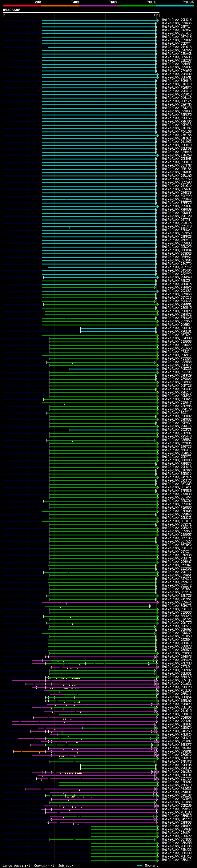Open hit UniRef100_Q39882

tap(177, 40)
